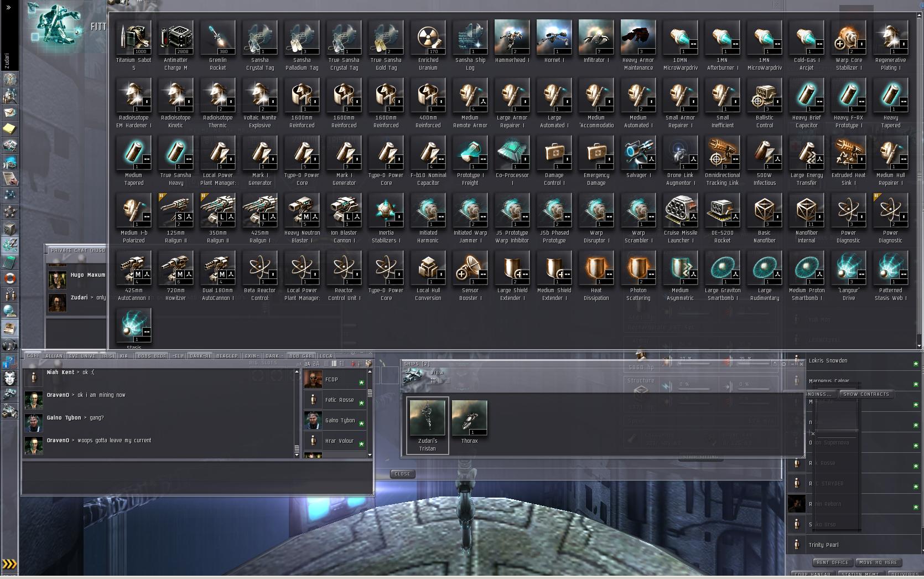
Task: Open the mail envelope icon in sidebar
Action: pos(9,113)
